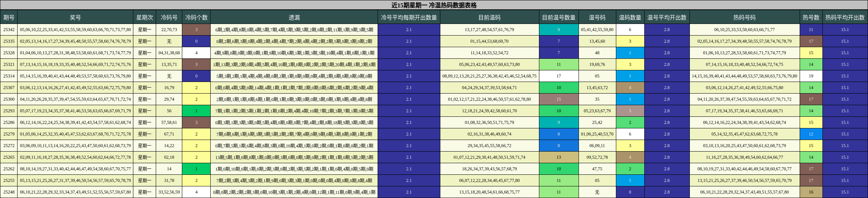Select period number 25255
Viewport: 868px width, 198px height.
pos(9,180)
